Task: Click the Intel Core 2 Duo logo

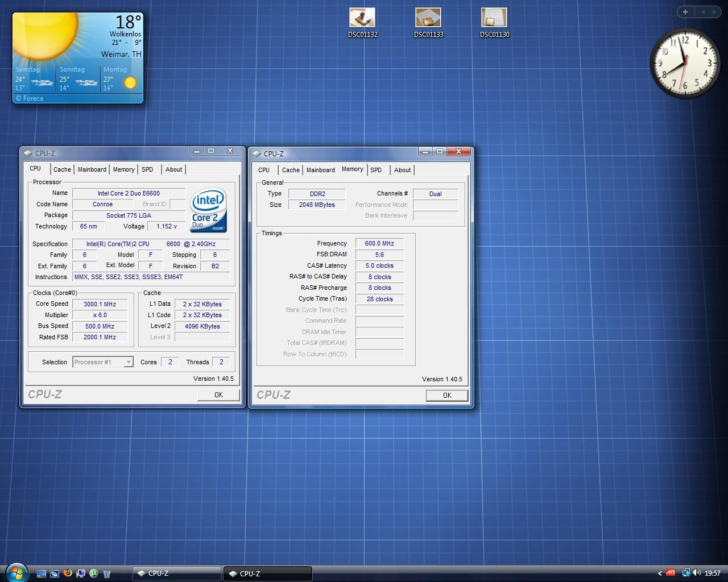Action: (x=209, y=210)
